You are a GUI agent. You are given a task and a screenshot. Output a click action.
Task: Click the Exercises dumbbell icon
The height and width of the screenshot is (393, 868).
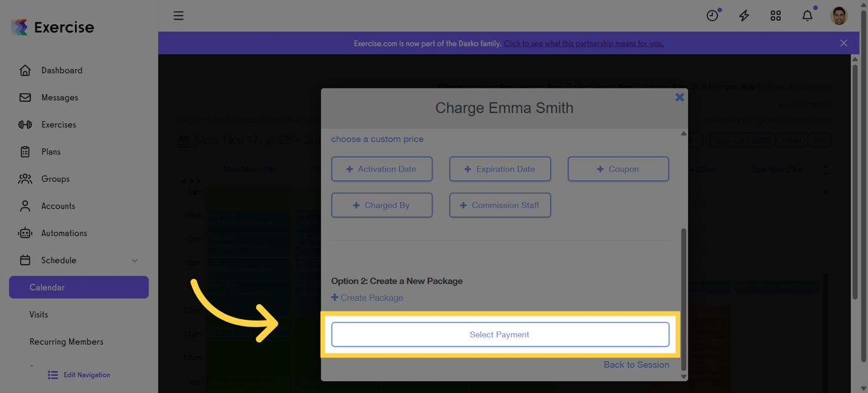25,125
